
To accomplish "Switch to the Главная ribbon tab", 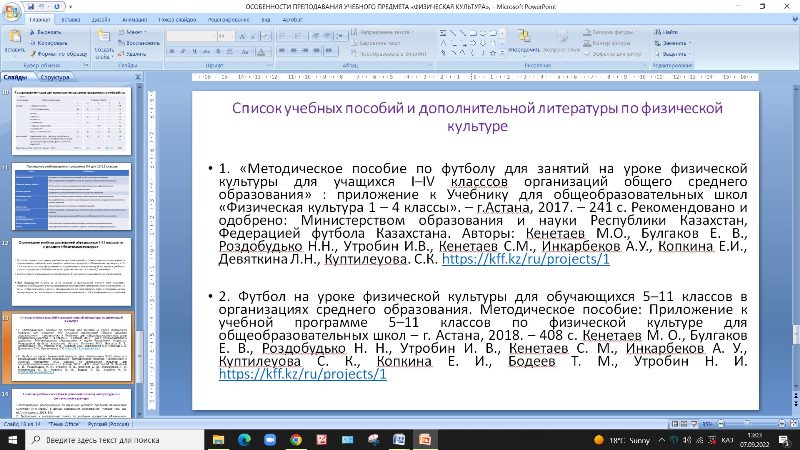I will pyautogui.click(x=39, y=19).
